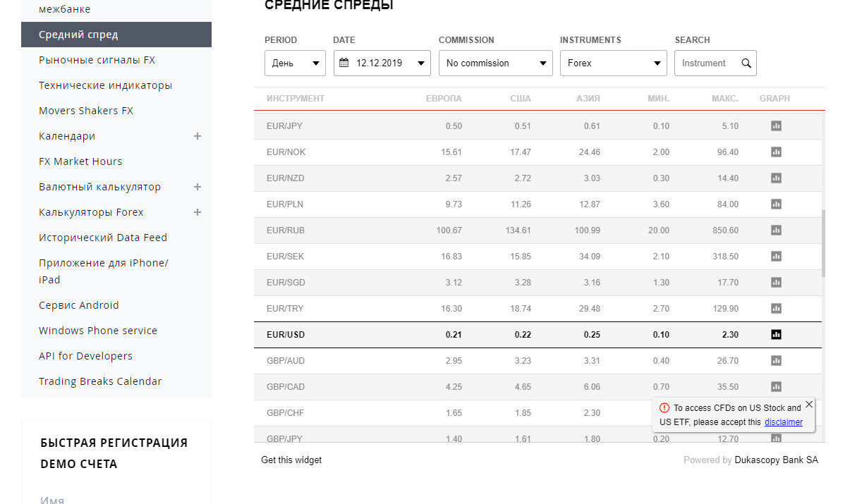Open graph icon for EUR/SEK row

(776, 257)
